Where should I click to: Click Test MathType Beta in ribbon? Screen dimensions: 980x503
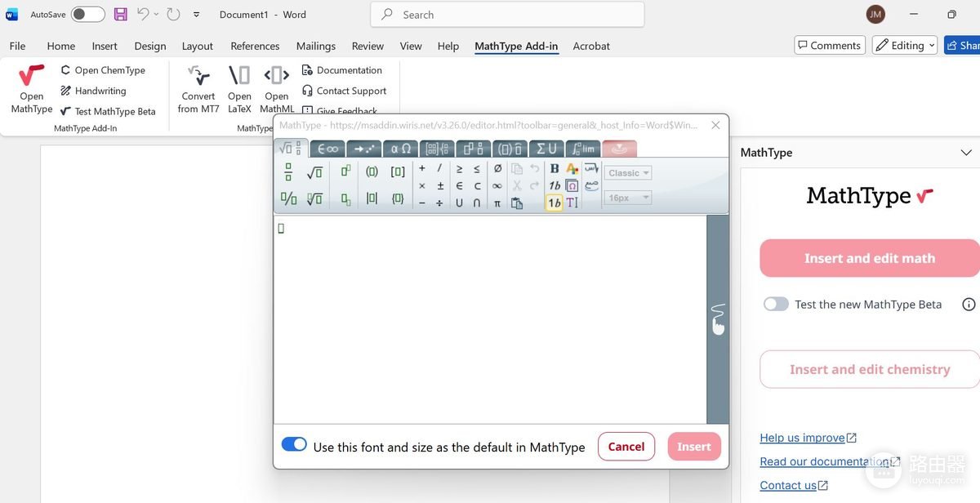[108, 112]
